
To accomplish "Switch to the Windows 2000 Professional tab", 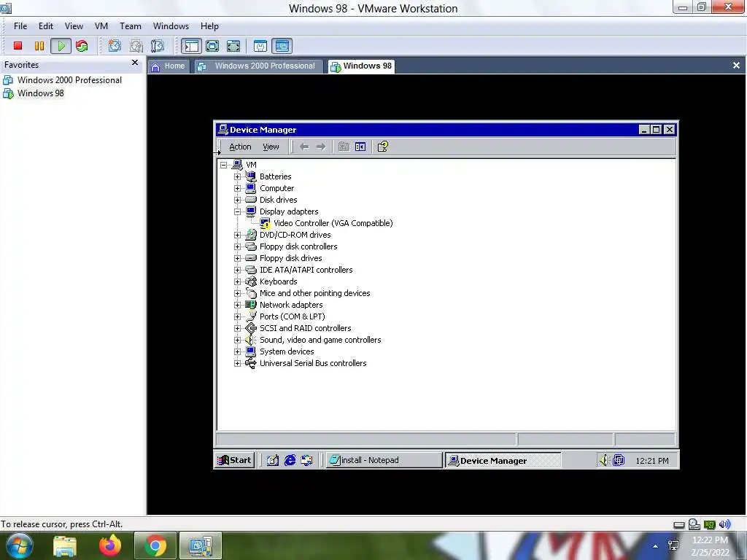I will (258, 66).
